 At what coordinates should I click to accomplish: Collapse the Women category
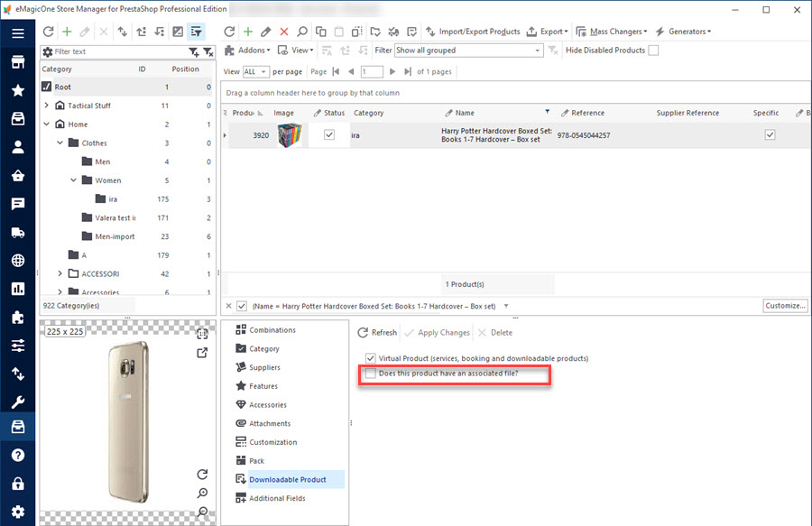[74, 180]
